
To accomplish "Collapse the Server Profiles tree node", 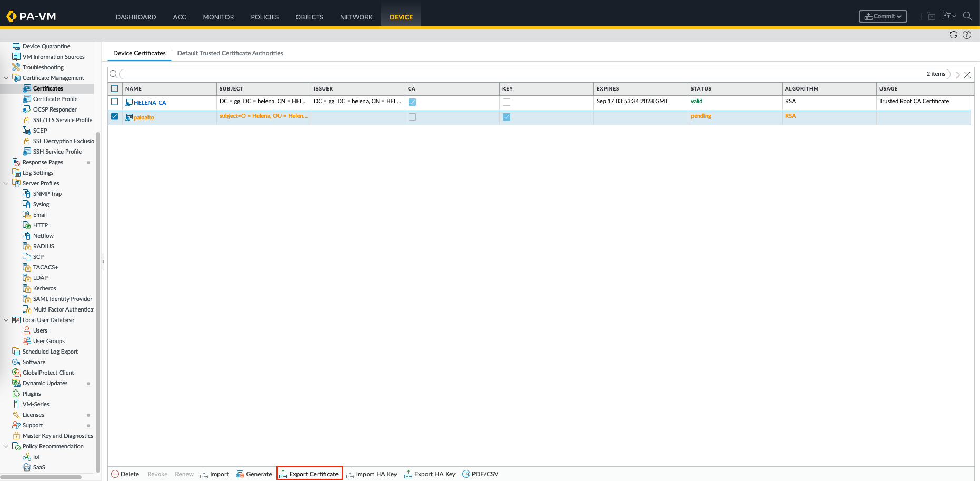I will [6, 183].
